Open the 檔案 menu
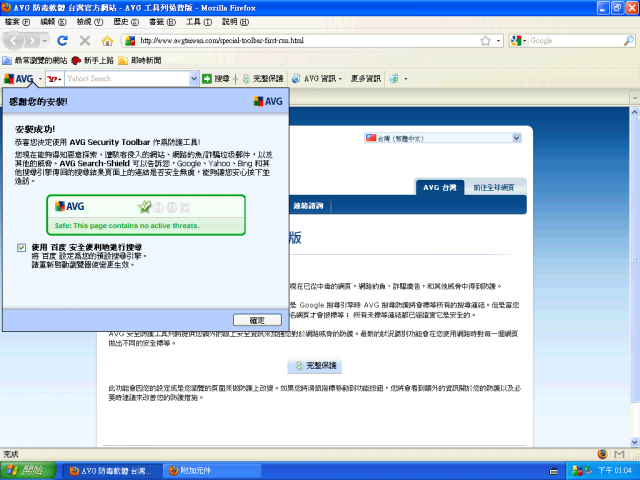The image size is (640, 480). coord(18,22)
